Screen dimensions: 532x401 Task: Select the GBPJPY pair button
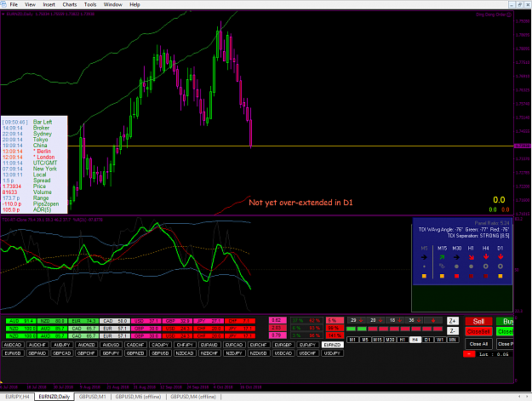point(111,353)
